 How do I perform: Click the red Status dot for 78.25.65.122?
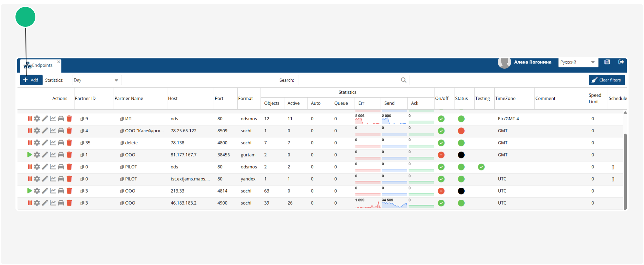[x=461, y=131]
